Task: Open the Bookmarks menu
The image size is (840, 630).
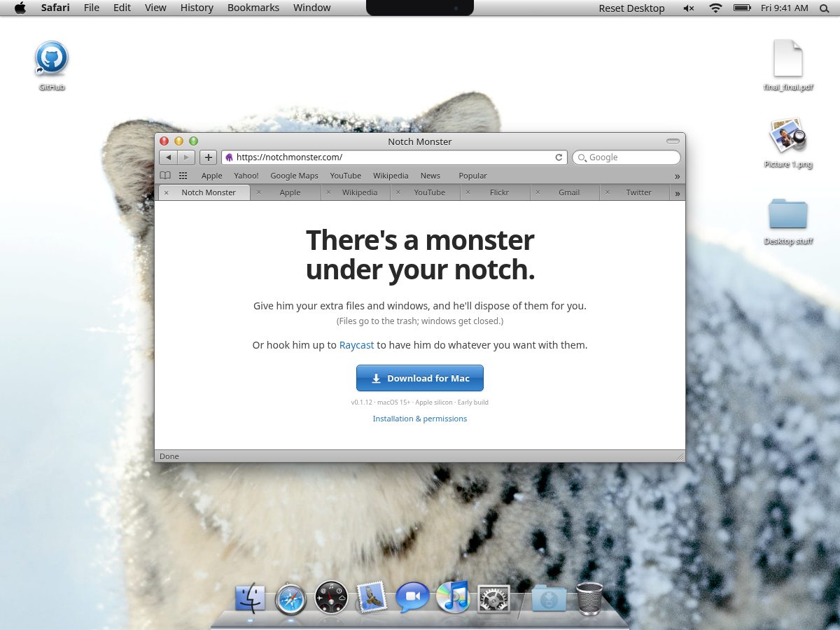Action: 253,8
